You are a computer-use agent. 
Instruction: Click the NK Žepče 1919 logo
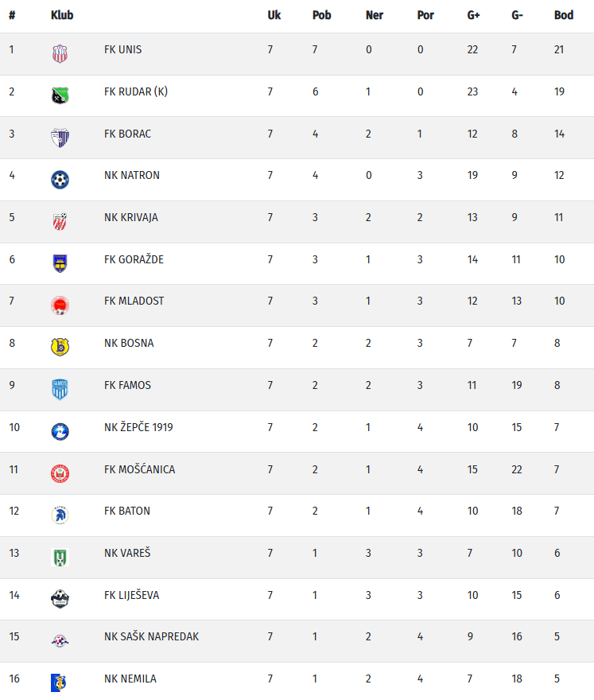(x=60, y=431)
